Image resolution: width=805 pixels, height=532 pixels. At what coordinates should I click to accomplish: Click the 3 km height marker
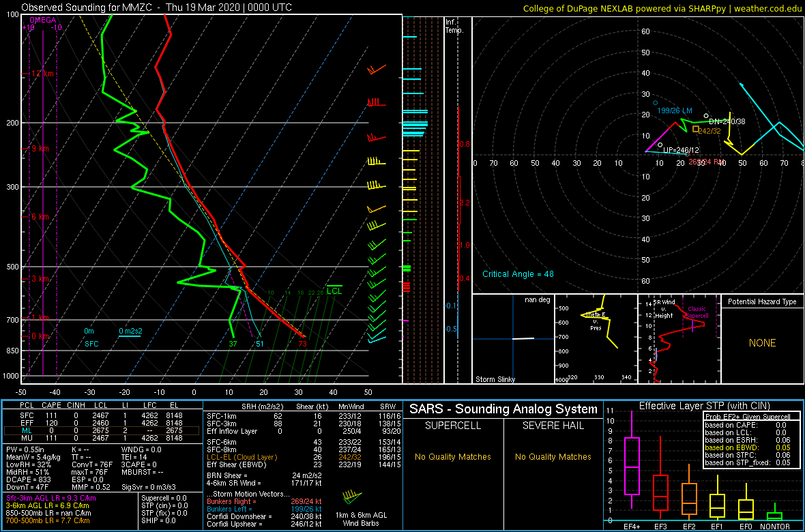[39, 279]
